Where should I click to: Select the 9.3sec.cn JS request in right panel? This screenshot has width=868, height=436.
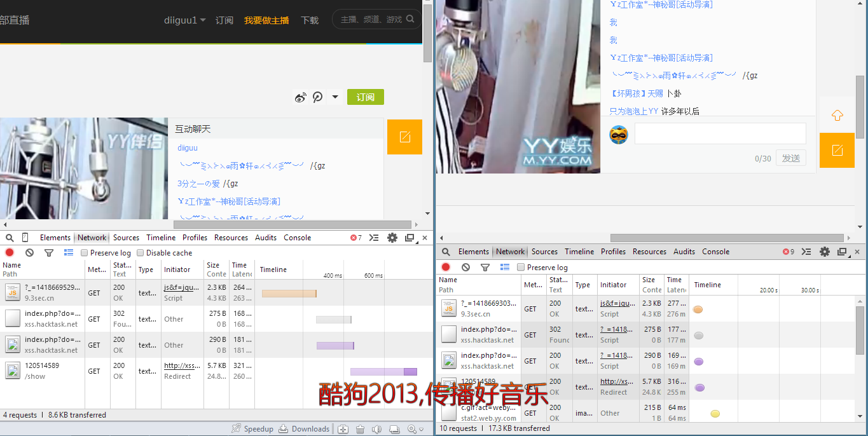[x=479, y=309]
